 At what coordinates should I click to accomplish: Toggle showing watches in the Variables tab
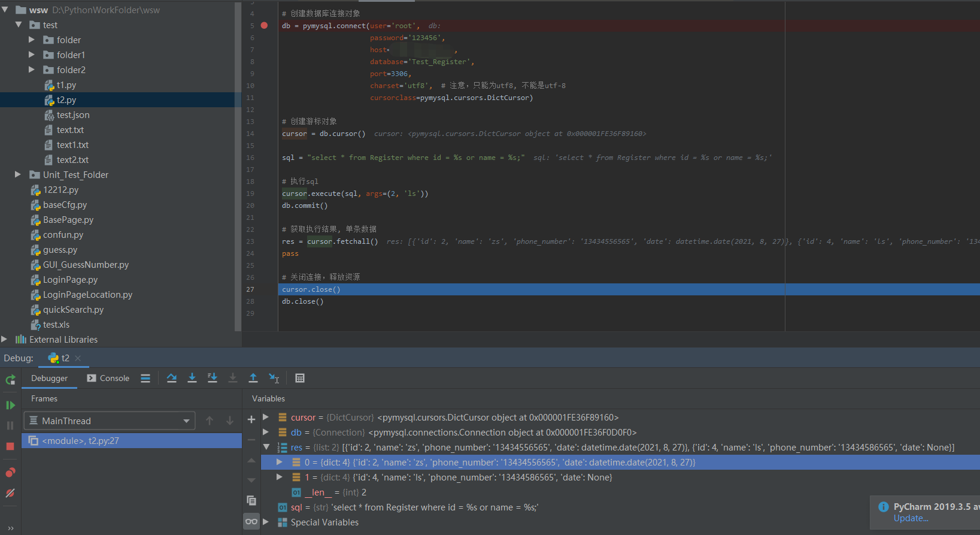[x=251, y=521]
